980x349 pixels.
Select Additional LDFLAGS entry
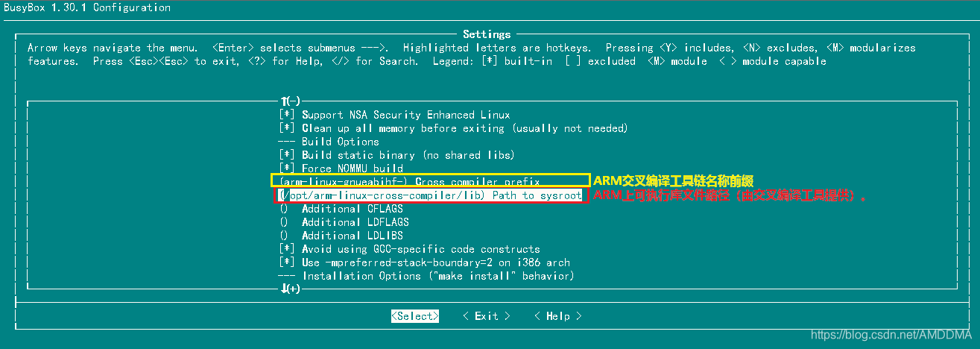(x=344, y=222)
